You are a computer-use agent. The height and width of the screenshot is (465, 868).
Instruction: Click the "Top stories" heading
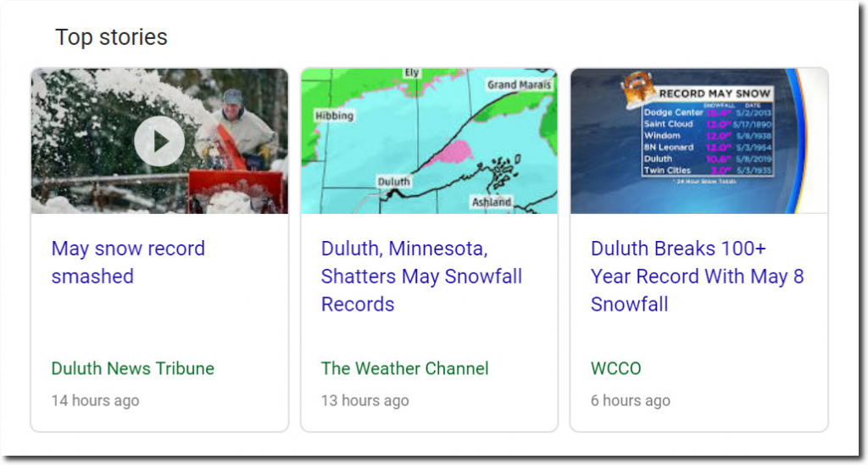tap(111, 37)
